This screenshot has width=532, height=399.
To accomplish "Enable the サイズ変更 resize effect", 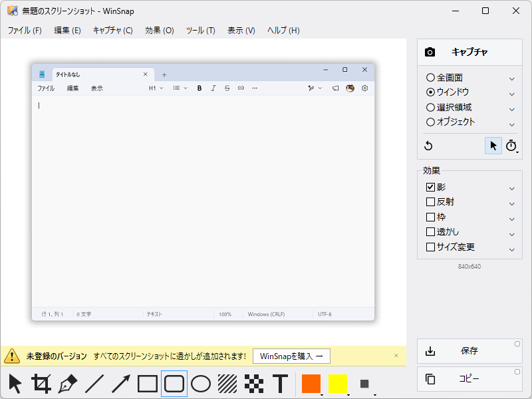I will click(x=451, y=247).
